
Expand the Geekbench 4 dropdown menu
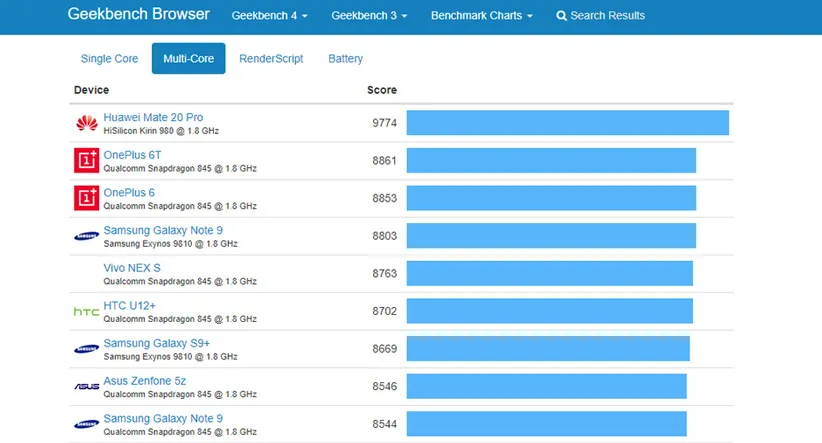pyautogui.click(x=269, y=16)
